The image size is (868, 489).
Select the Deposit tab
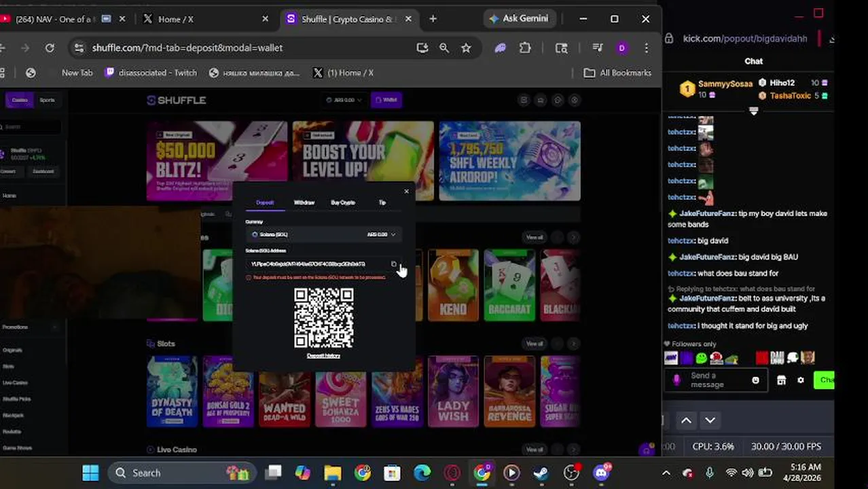[x=265, y=202]
